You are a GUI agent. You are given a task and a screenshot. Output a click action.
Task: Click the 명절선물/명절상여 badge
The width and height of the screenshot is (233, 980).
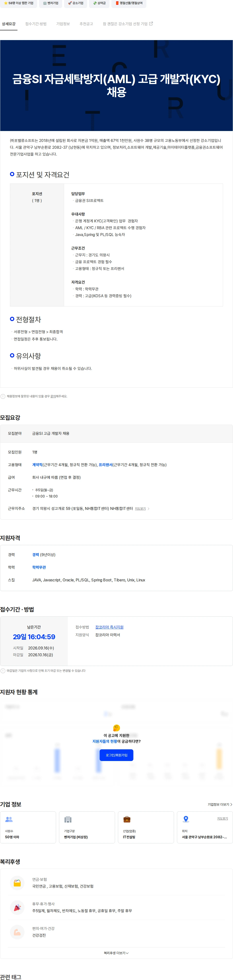tap(129, 3)
